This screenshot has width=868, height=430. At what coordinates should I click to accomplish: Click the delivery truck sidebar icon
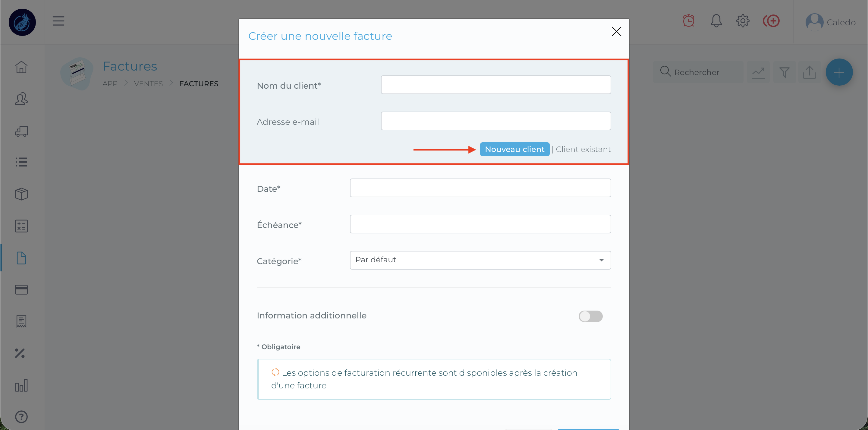(x=21, y=131)
